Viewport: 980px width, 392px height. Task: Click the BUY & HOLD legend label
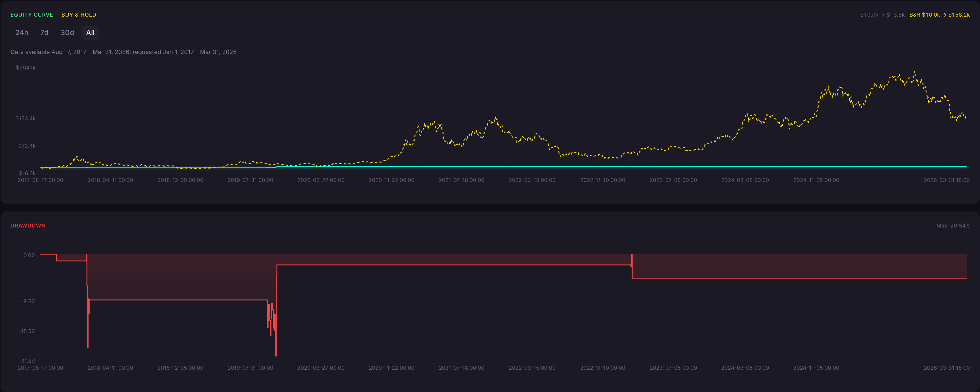click(79, 15)
